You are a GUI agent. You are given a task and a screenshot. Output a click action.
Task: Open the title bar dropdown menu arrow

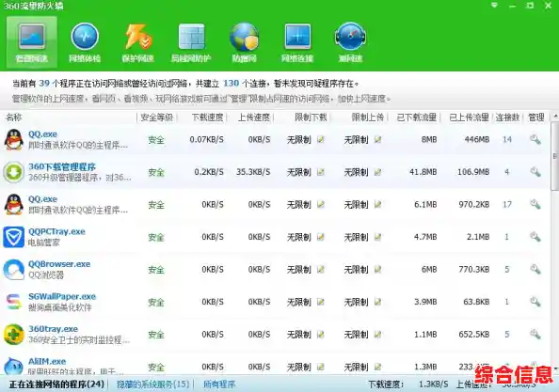[x=494, y=6]
